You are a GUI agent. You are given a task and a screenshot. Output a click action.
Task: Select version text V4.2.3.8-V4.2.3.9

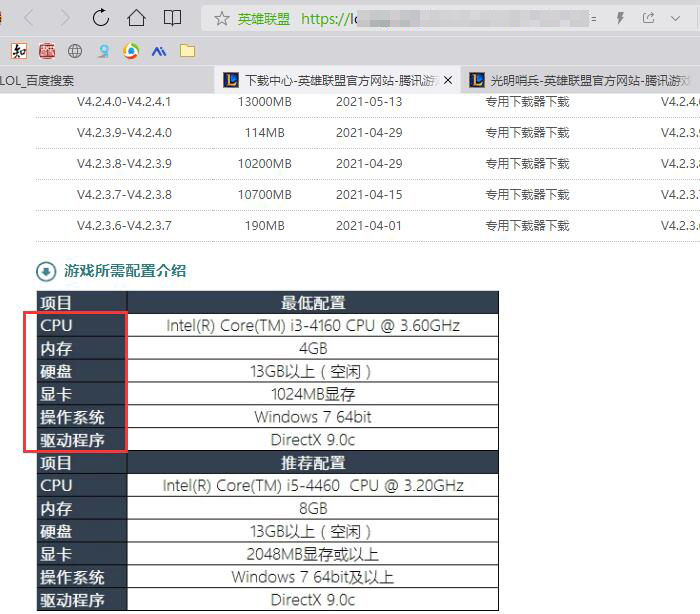[x=124, y=164]
